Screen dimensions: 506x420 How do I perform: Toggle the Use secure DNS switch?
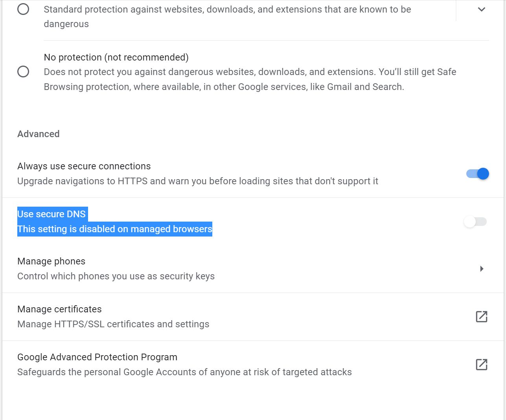click(x=475, y=222)
